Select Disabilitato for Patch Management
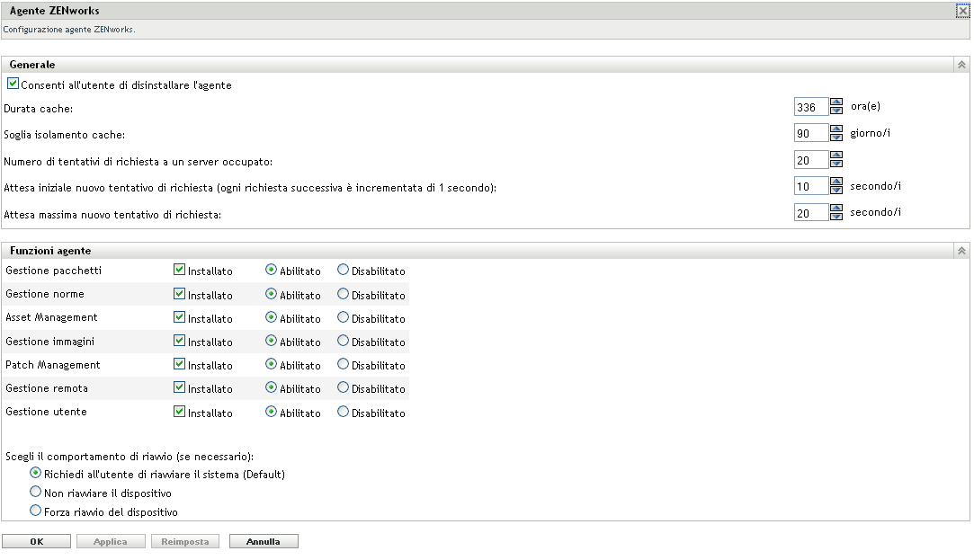Image resolution: width=974 pixels, height=560 pixels. 343,364
